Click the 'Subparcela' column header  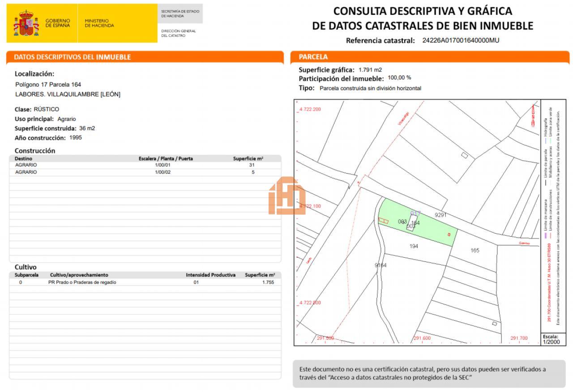pos(26,275)
